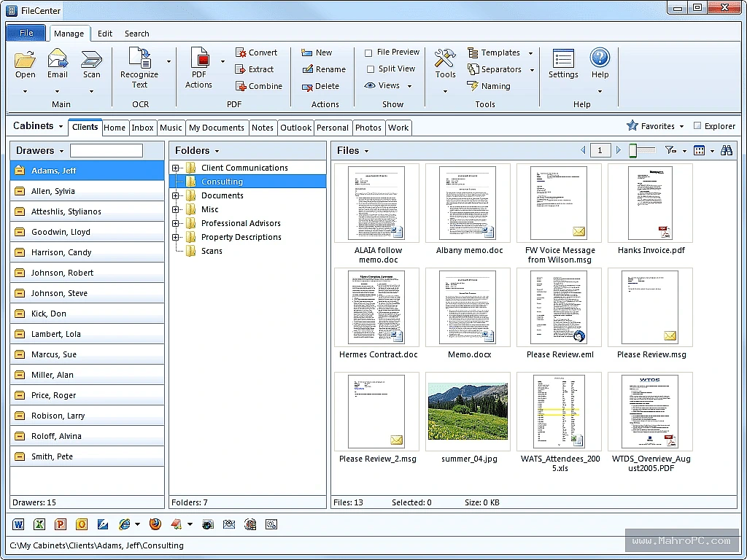Image resolution: width=747 pixels, height=560 pixels.
Task: Expand the Professional Advisors folder
Action: [x=175, y=223]
